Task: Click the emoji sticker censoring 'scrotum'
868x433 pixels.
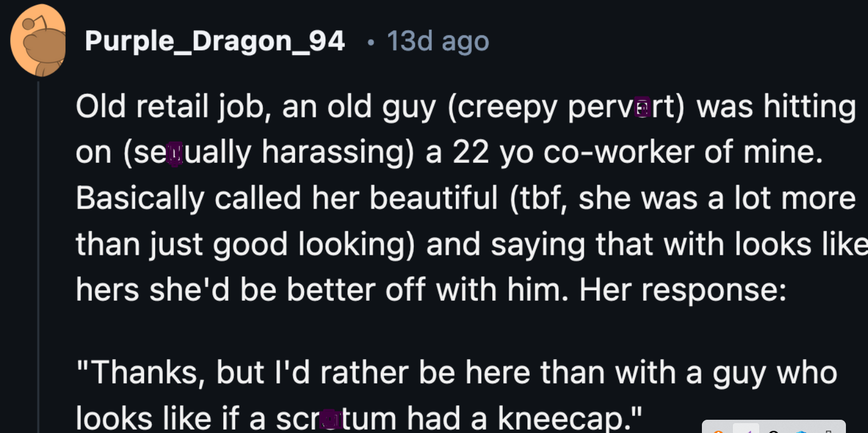Action: coord(331,419)
